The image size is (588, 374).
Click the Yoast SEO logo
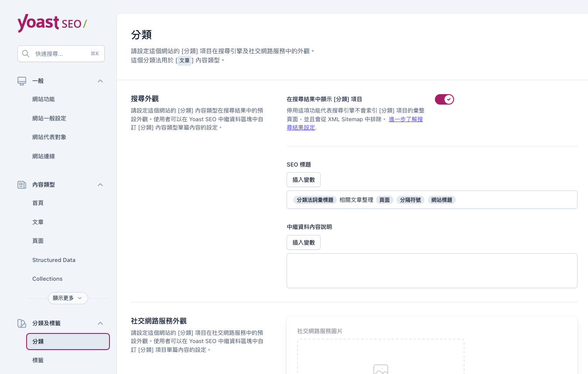click(x=52, y=23)
